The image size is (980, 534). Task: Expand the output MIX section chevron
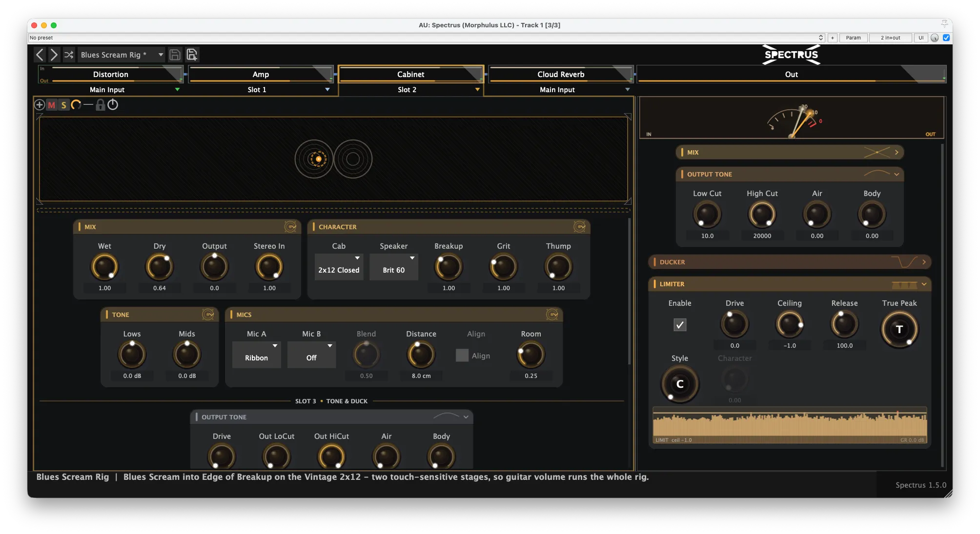pyautogui.click(x=897, y=152)
